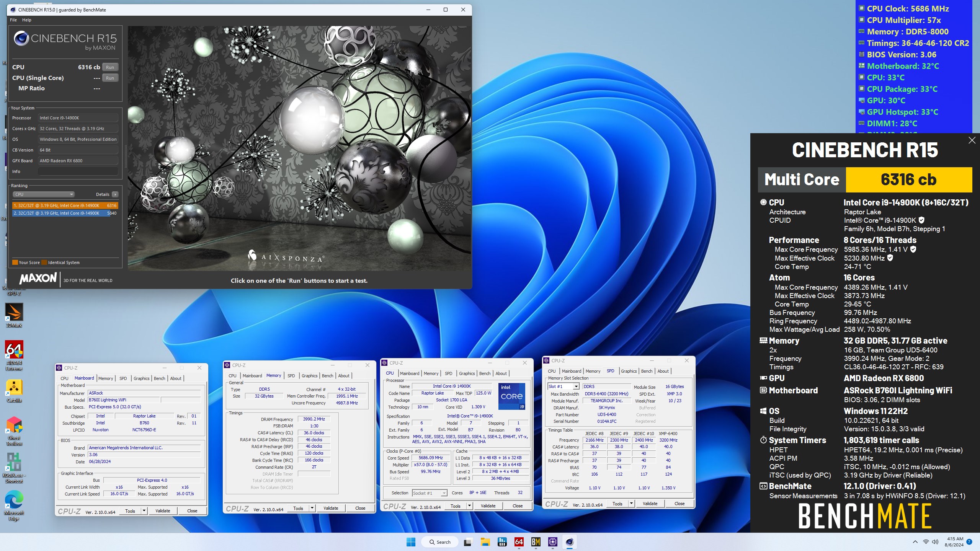
Task: Open Tools dropdown arrow in CPU-Z CPU window
Action: (x=470, y=506)
